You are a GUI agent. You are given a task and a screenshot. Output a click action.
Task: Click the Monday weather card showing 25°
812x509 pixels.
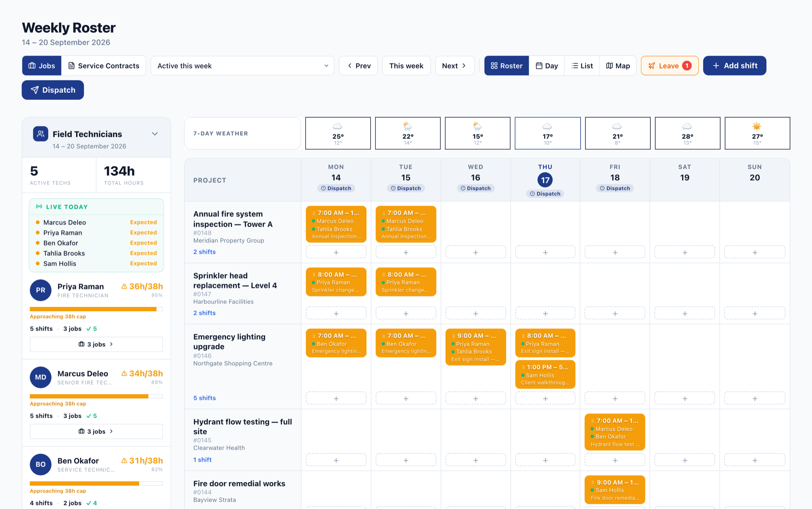click(338, 133)
